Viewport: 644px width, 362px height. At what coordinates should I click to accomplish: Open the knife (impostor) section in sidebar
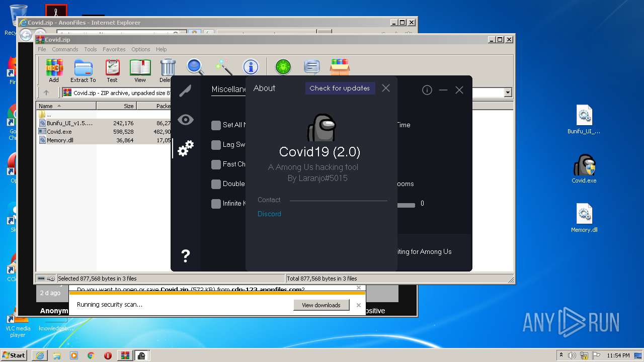tap(185, 91)
